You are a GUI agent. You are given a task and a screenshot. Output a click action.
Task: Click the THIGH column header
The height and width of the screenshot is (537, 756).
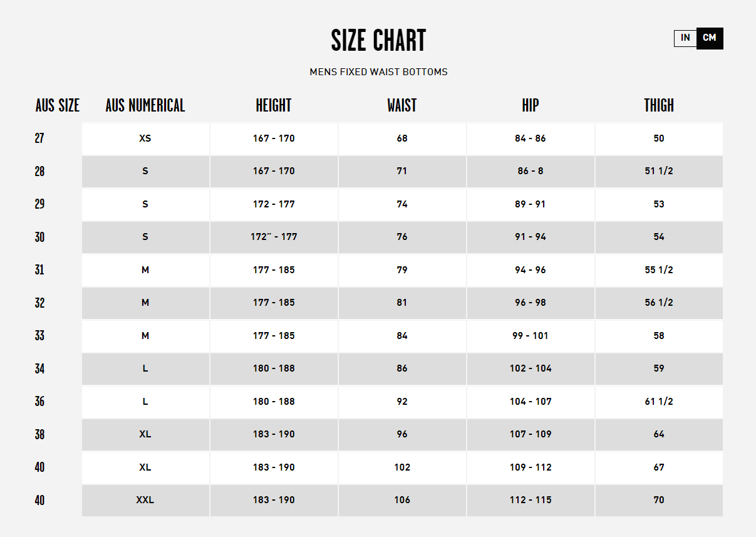pyautogui.click(x=659, y=105)
